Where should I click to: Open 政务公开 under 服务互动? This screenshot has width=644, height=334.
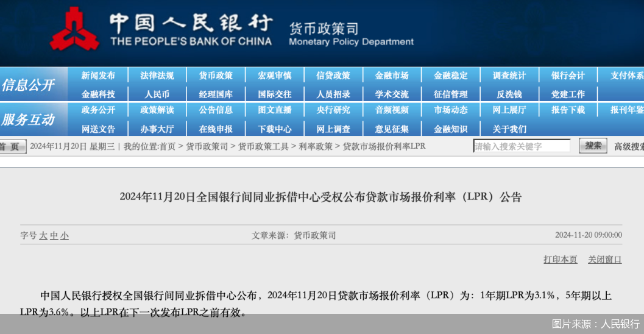click(98, 110)
